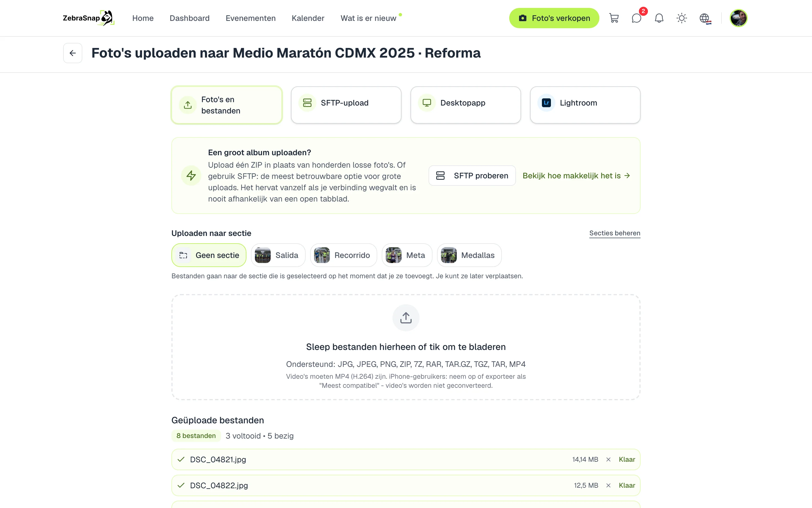The height and width of the screenshot is (508, 812).
Task: Open the notifications bell
Action: point(659,18)
